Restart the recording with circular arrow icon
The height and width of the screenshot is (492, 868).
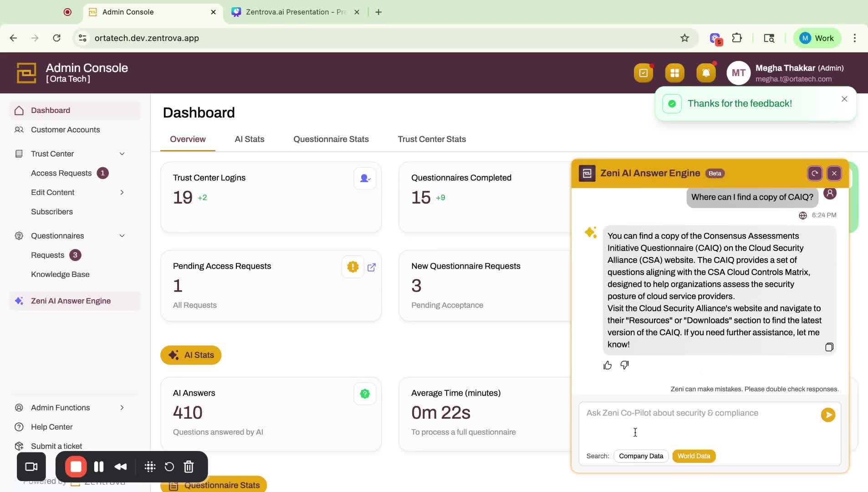click(x=169, y=467)
